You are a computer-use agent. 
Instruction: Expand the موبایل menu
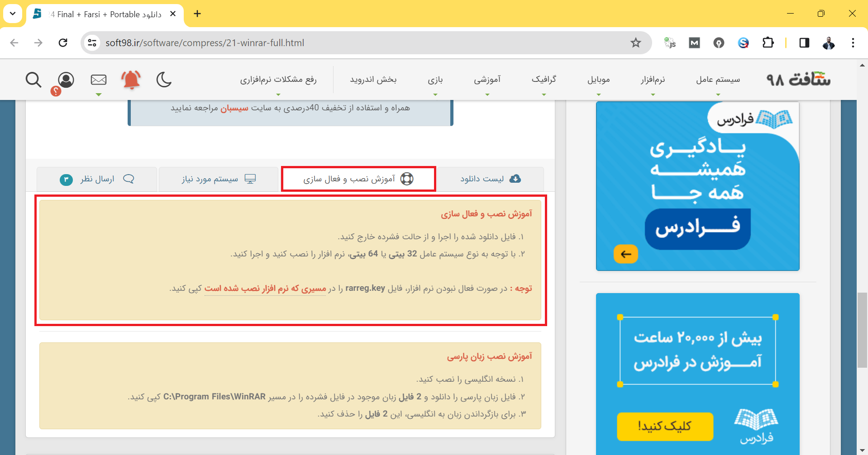tap(599, 80)
